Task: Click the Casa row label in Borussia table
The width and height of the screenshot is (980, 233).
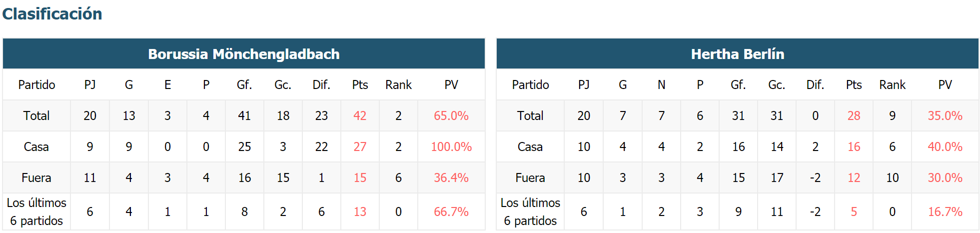Action: (36, 146)
